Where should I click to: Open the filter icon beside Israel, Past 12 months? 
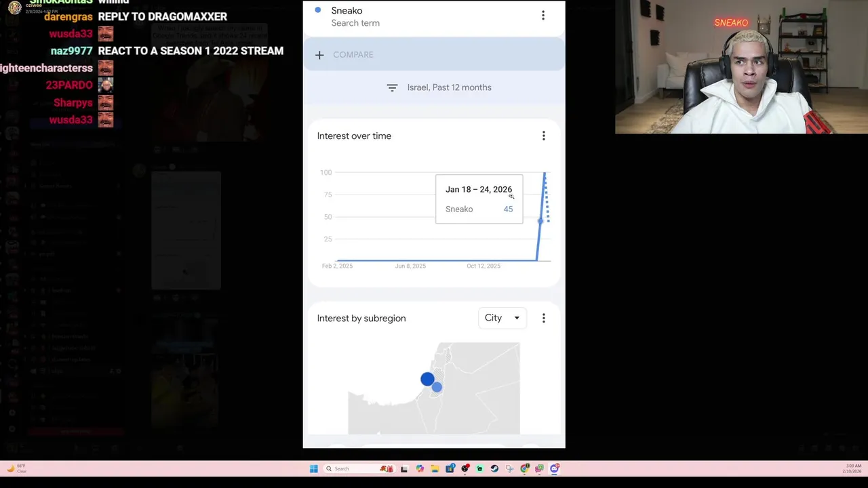coord(392,87)
